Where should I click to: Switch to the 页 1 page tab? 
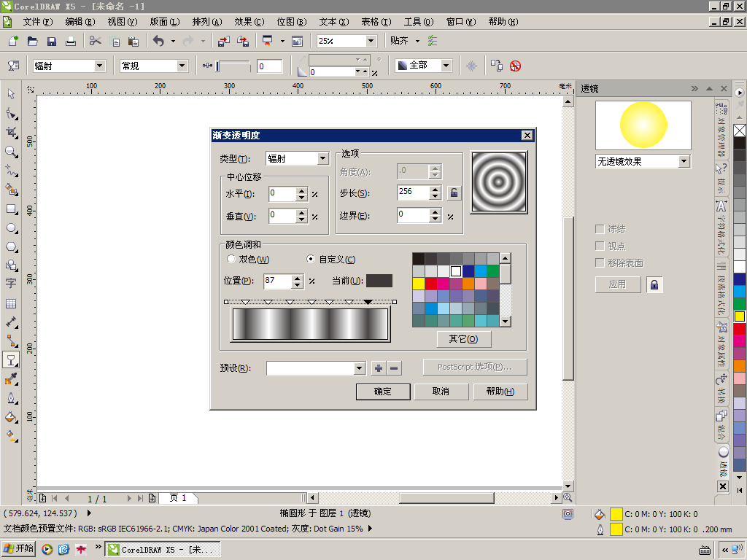point(178,498)
